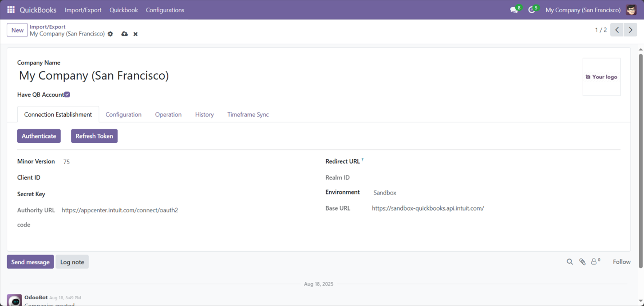Click the gear actions icon in breadcrumb

pyautogui.click(x=110, y=34)
